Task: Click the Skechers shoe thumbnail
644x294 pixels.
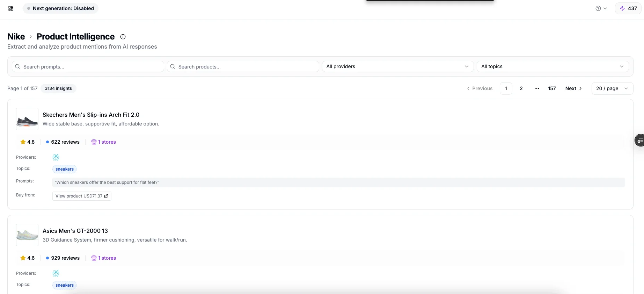Action: point(27,119)
